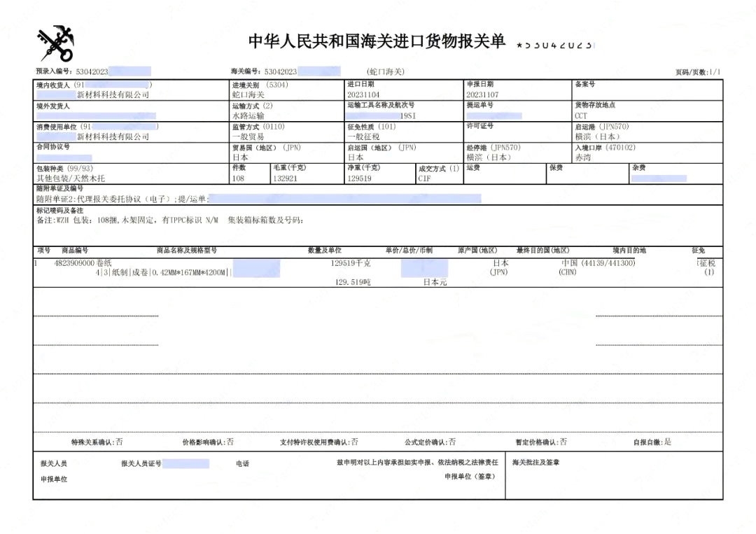Click the 保费 field label

556,168
